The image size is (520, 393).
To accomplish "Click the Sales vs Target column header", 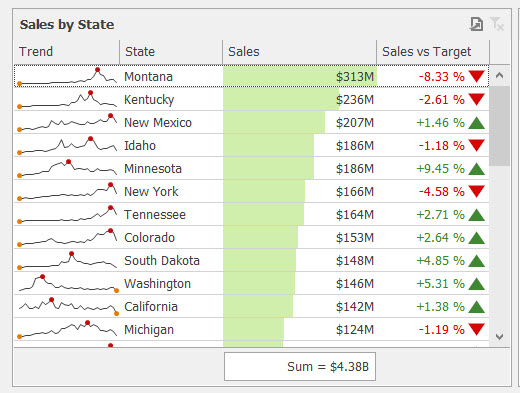I will tap(433, 52).
